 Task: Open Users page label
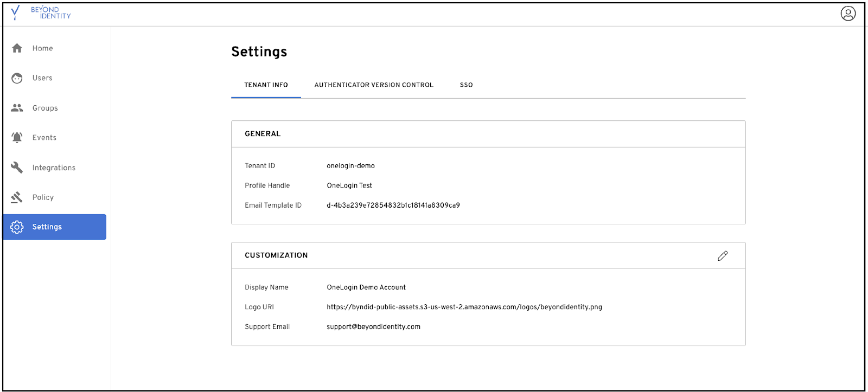[42, 78]
